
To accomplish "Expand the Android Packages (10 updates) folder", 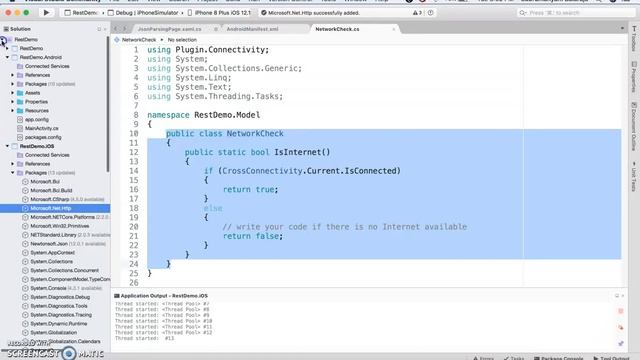I will 13,84.
